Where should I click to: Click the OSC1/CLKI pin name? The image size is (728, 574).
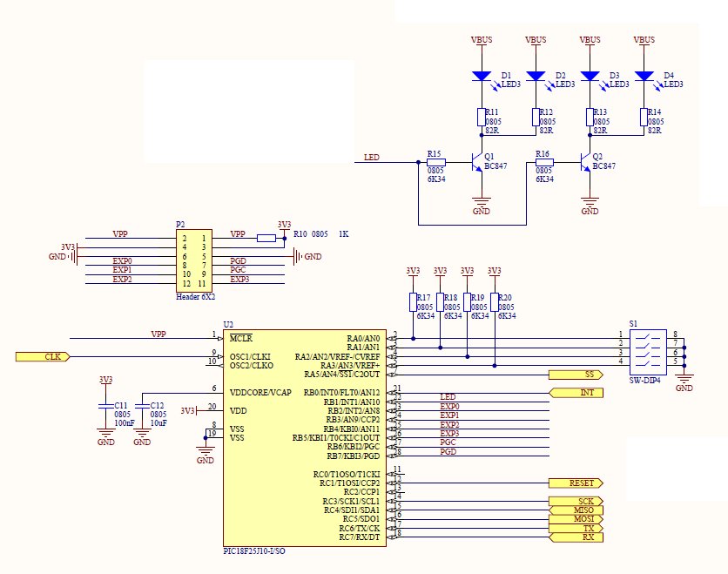click(250, 356)
